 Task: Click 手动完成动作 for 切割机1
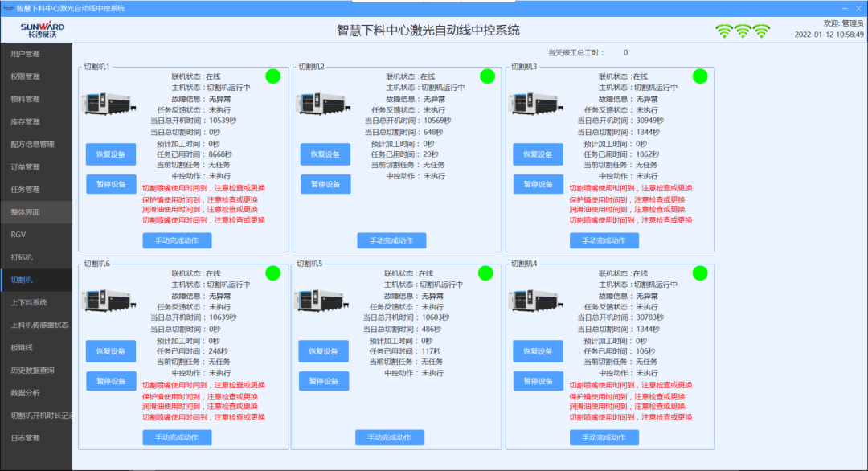pyautogui.click(x=177, y=241)
